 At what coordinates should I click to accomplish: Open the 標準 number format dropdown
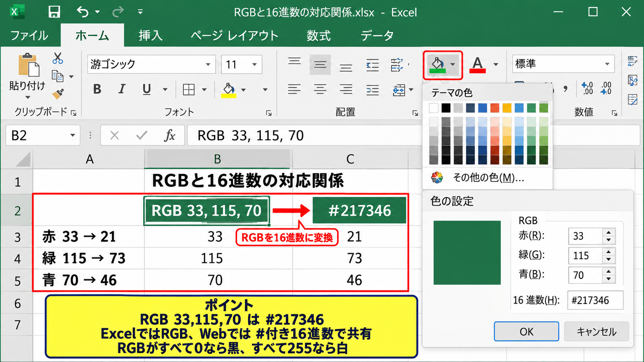point(607,64)
